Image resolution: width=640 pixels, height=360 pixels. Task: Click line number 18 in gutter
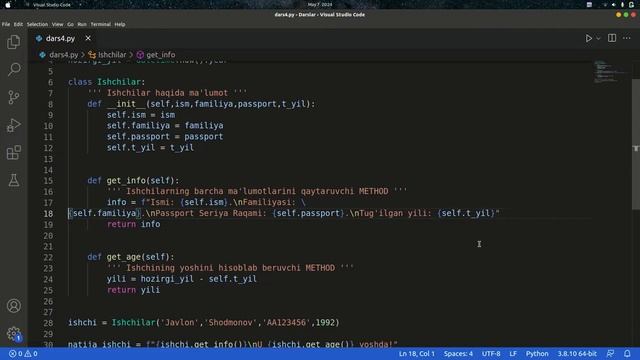(48, 213)
